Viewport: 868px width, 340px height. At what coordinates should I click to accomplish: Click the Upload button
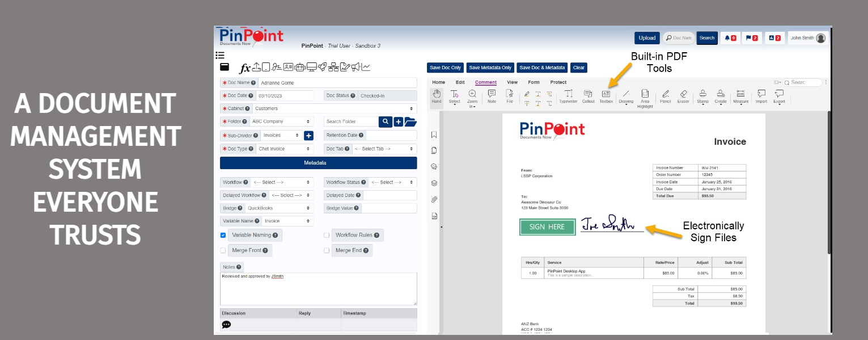click(647, 38)
